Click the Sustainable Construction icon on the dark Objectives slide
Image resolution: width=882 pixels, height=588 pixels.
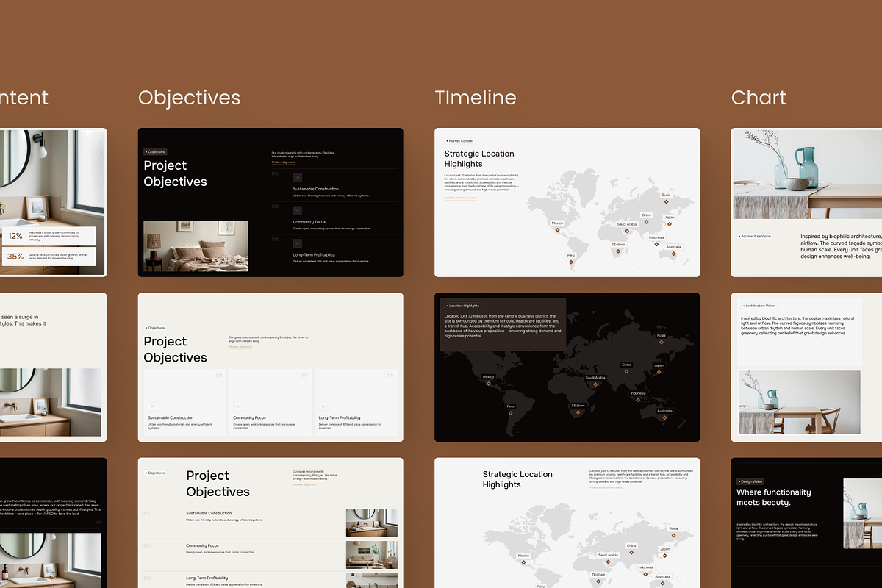click(298, 177)
